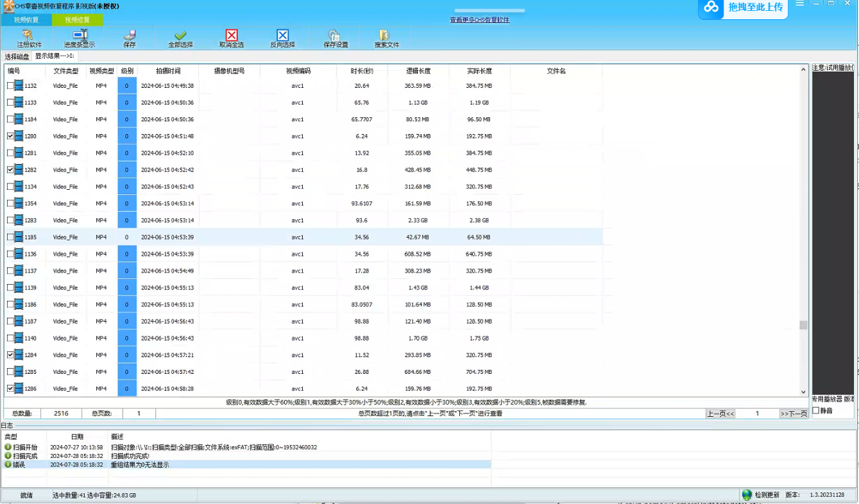Image resolution: width=859 pixels, height=504 pixels.
Task: Click the 704.75 MB actual size cell
Action: pos(479,372)
